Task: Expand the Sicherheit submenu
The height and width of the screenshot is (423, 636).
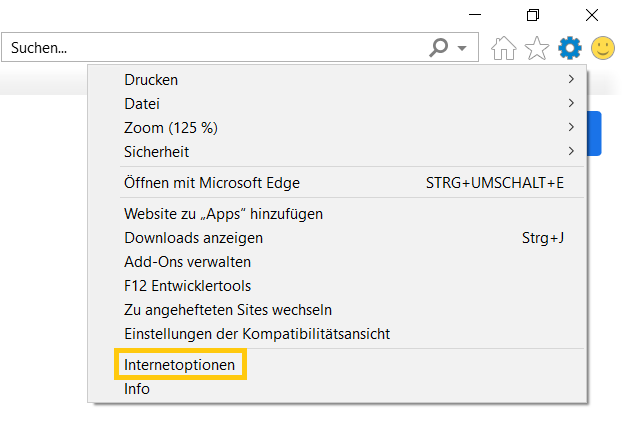Action: coord(337,151)
